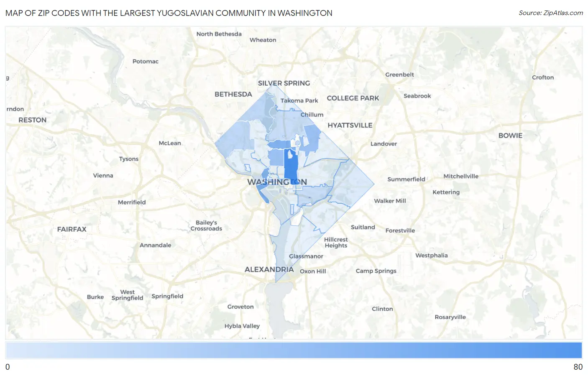The width and height of the screenshot is (588, 376).
Task: Click the ALEXANDRIA map label
Action: pos(269,270)
